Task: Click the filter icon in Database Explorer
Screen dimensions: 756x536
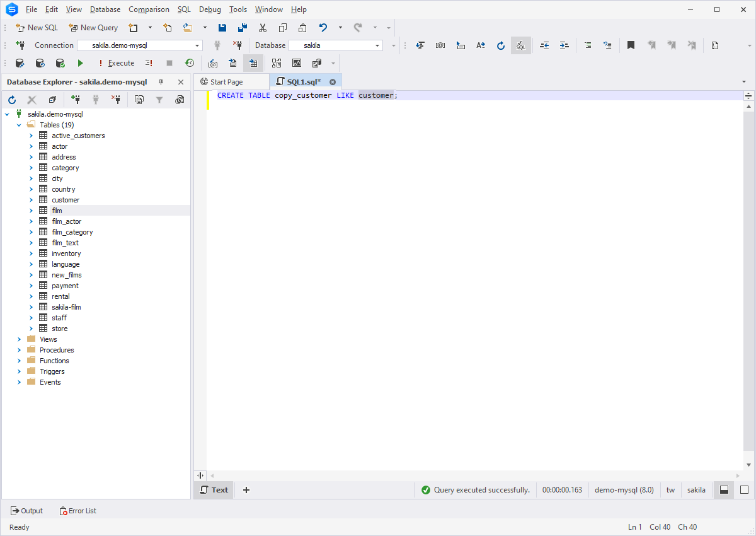Action: pyautogui.click(x=159, y=100)
